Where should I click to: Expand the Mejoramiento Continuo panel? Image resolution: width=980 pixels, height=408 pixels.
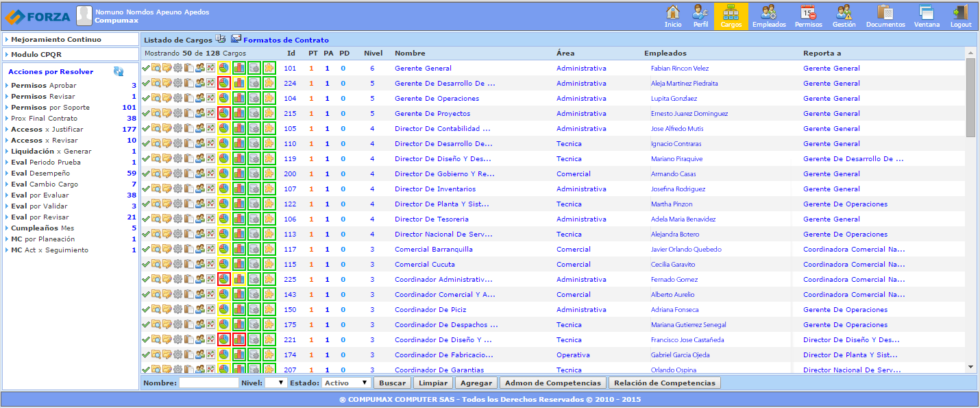coord(71,40)
